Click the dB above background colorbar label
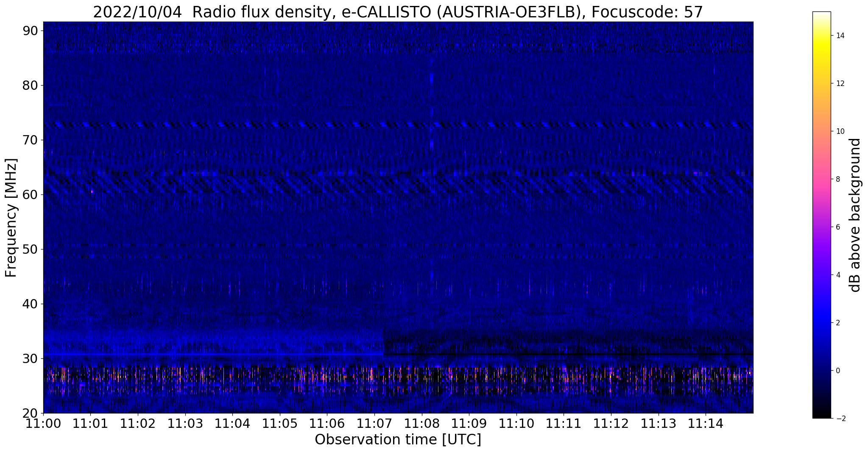 (855, 215)
